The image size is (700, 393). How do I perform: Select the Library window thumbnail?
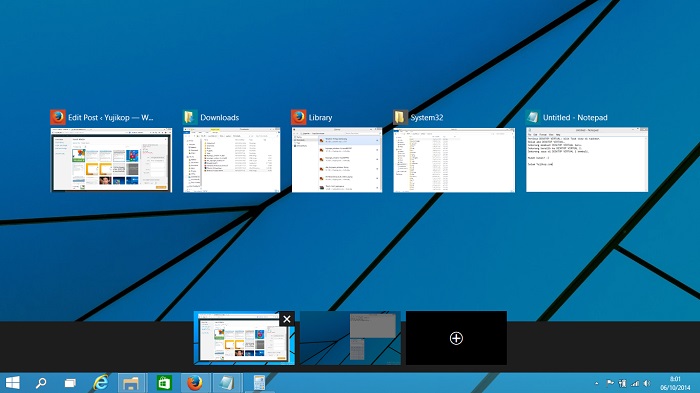point(337,160)
